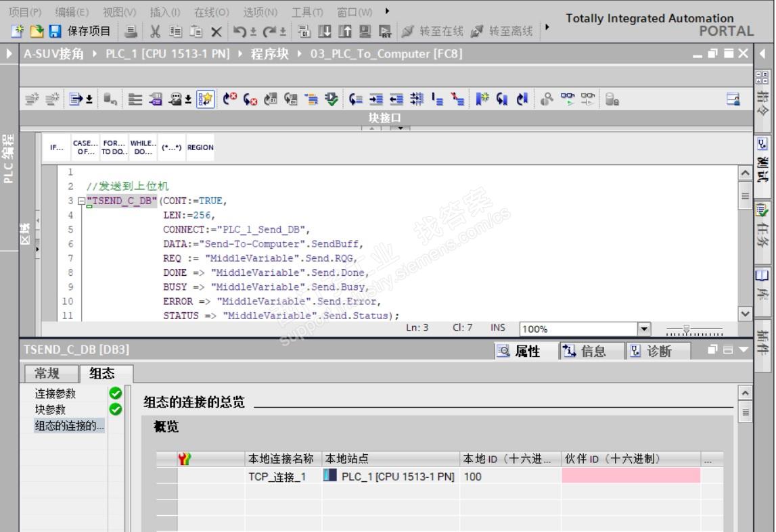Collapse the inspector window via top-right arrow

coord(744,349)
